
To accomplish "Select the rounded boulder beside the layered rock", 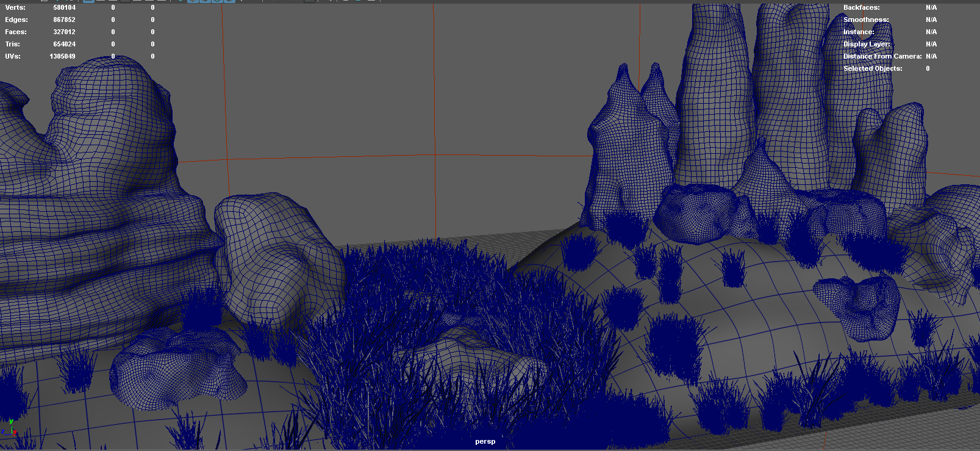I will point(277,256).
